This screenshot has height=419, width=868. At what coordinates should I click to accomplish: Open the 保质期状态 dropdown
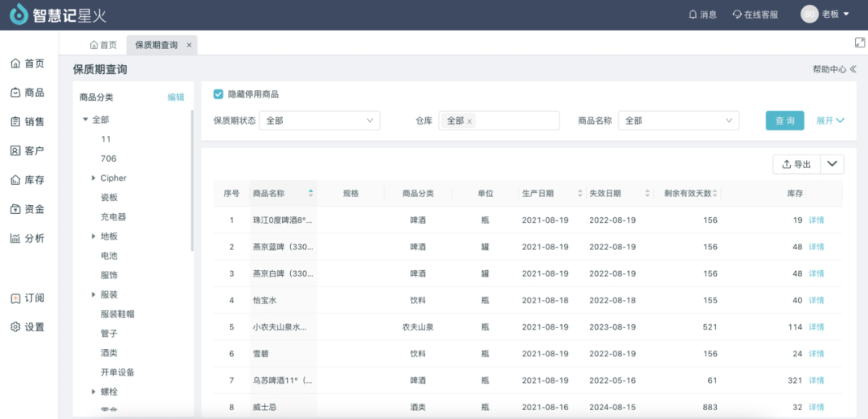pyautogui.click(x=319, y=121)
